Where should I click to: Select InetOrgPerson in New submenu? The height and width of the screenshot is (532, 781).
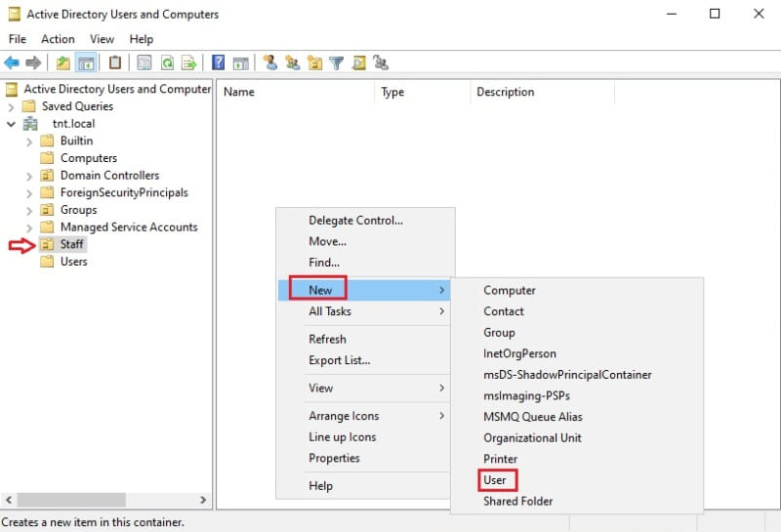click(x=577, y=353)
